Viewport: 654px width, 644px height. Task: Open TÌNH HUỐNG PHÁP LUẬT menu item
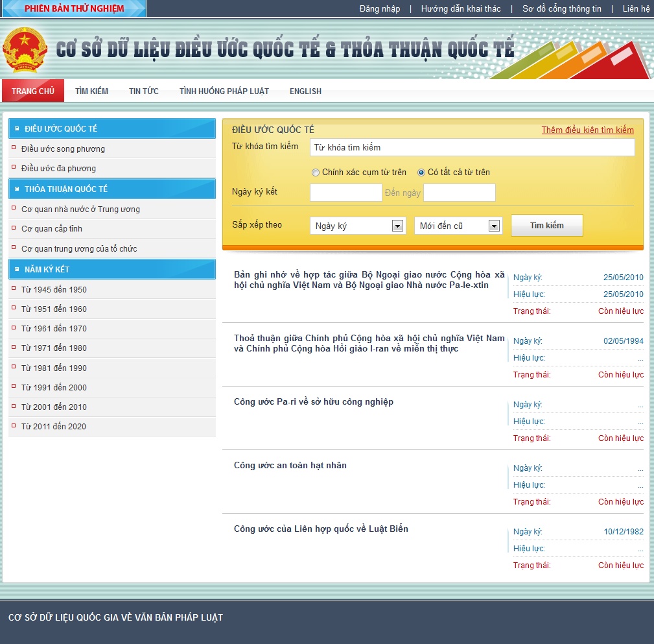[224, 91]
